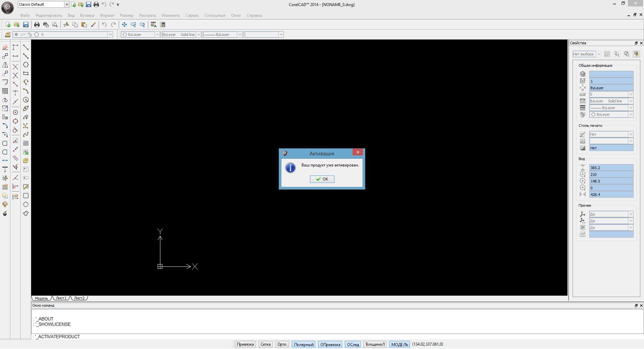Pick the Explode bomb tool

[x=5, y=213]
